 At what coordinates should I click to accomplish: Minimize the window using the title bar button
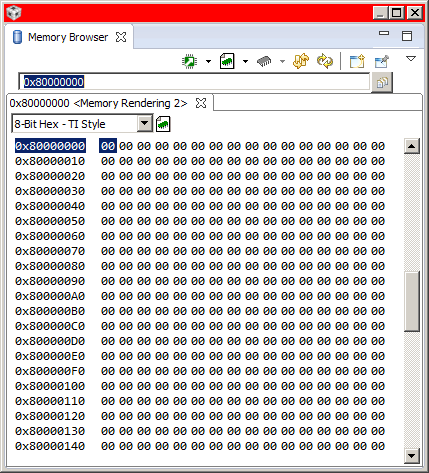pos(380,13)
